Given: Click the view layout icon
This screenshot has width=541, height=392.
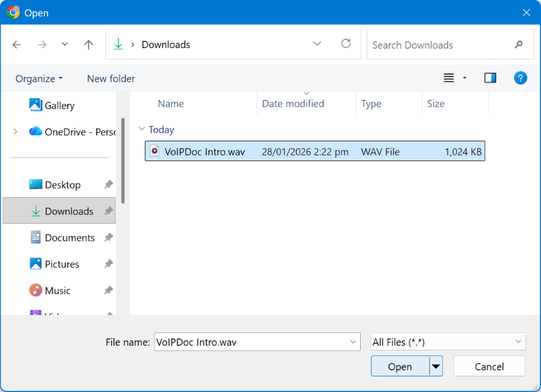Looking at the screenshot, I should click(x=448, y=78).
